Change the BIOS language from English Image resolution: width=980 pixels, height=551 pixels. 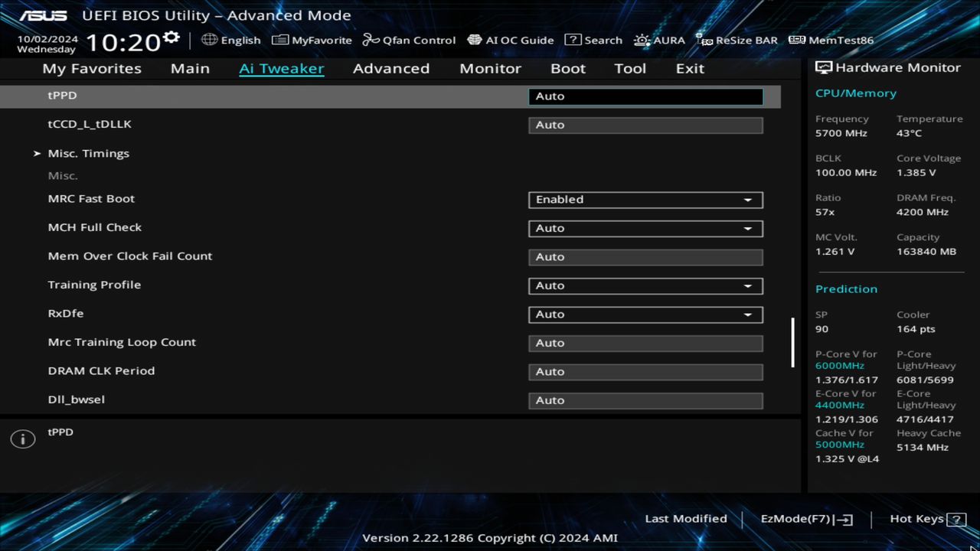(x=231, y=40)
